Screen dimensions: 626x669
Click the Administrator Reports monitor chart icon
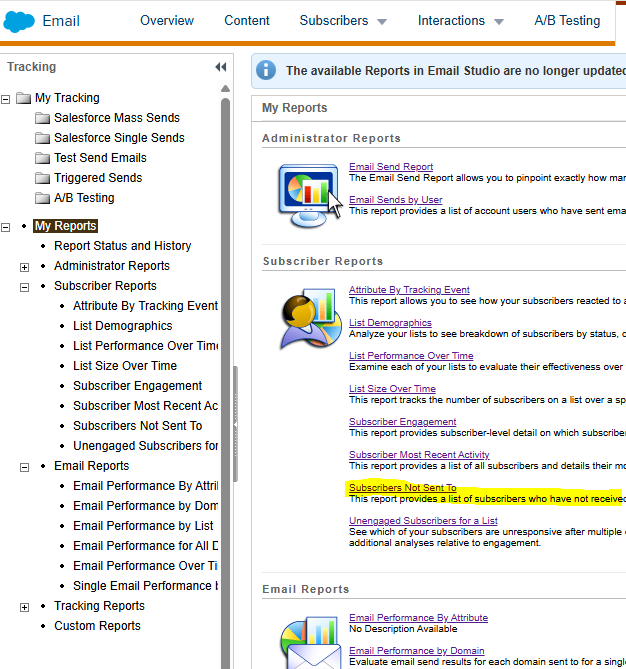pyautogui.click(x=310, y=195)
